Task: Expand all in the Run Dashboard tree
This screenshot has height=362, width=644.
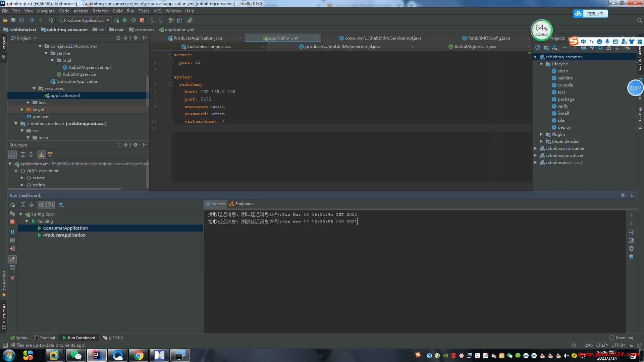Action: (x=23, y=205)
